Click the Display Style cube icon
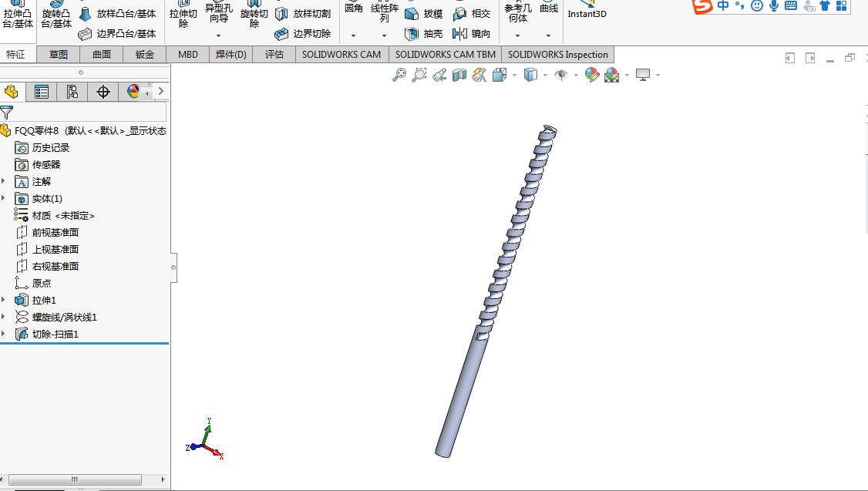868x491 pixels. click(530, 75)
